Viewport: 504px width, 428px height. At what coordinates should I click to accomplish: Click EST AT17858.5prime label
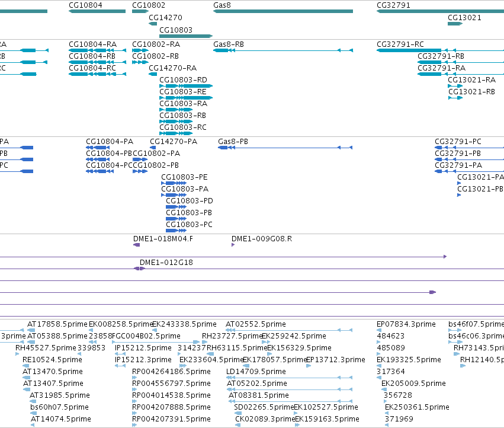[57, 324]
